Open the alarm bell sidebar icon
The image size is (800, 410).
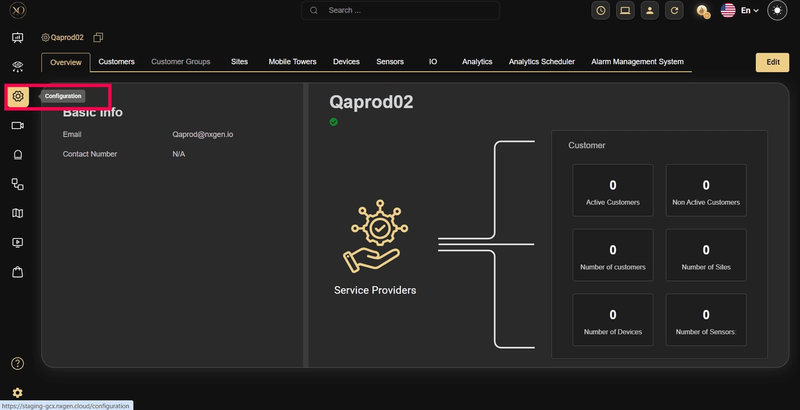17,155
